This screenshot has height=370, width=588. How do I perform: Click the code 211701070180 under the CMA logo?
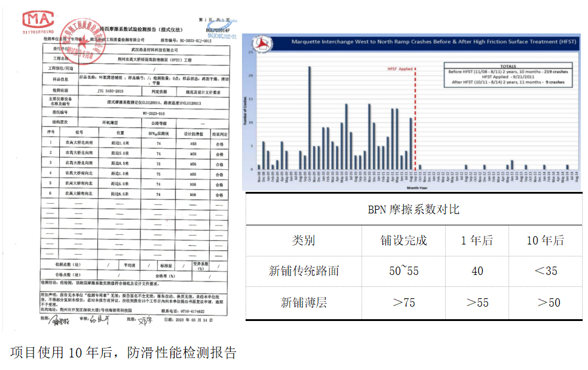[38, 32]
